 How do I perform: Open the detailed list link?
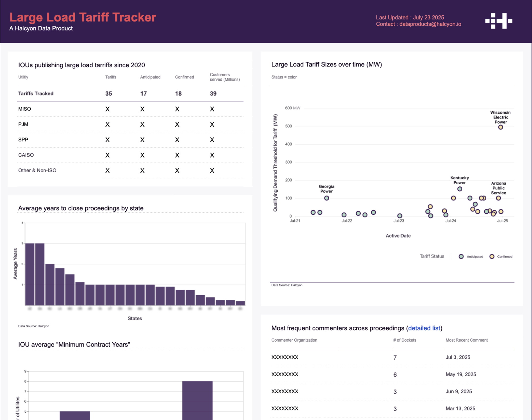(424, 328)
